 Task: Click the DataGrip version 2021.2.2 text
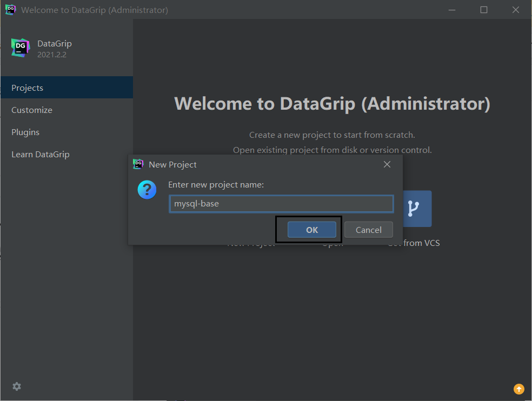[x=52, y=55]
